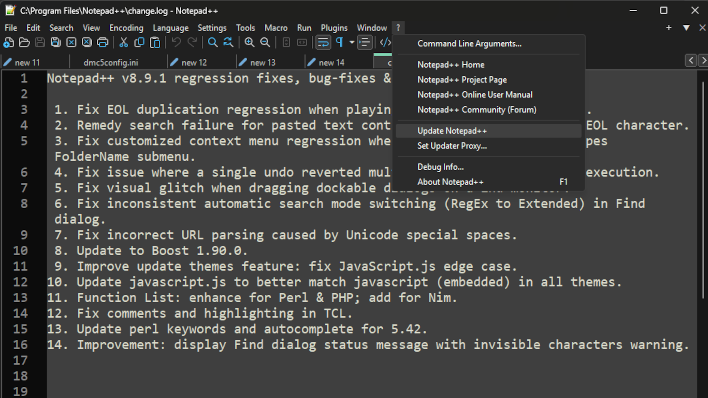Screen dimensions: 708x398
Task: Close the open ? help menu
Action: (398, 28)
